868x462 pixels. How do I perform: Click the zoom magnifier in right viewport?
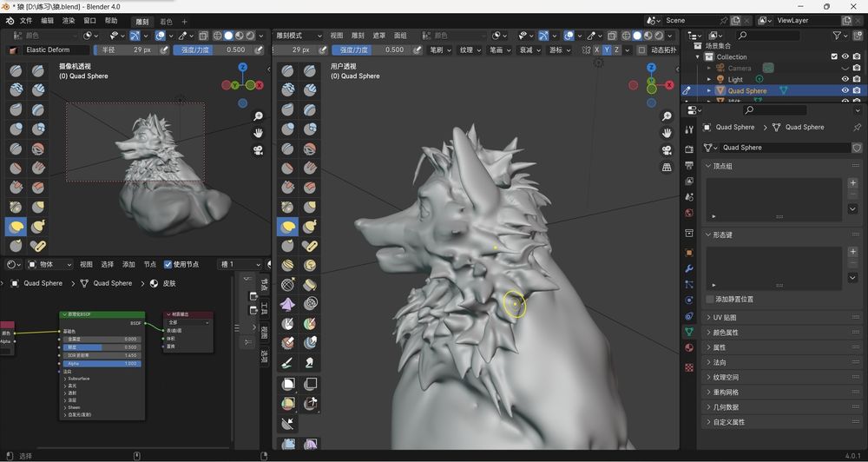(667, 116)
